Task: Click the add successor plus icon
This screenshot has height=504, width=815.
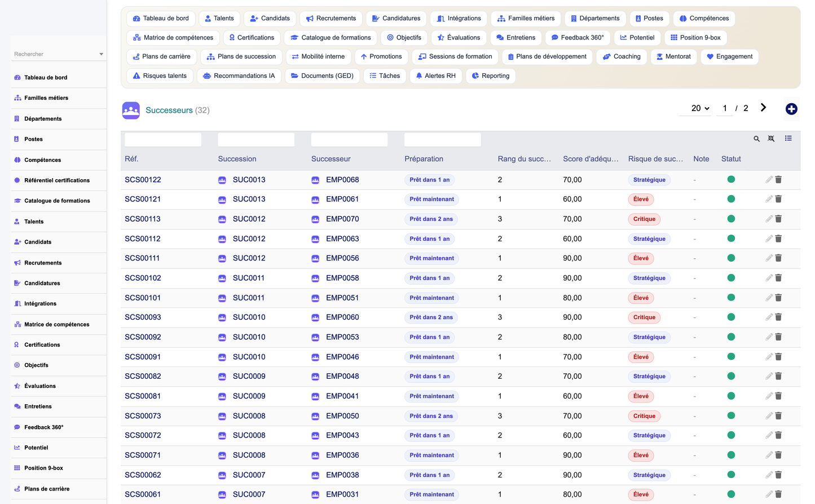Action: pos(791,109)
